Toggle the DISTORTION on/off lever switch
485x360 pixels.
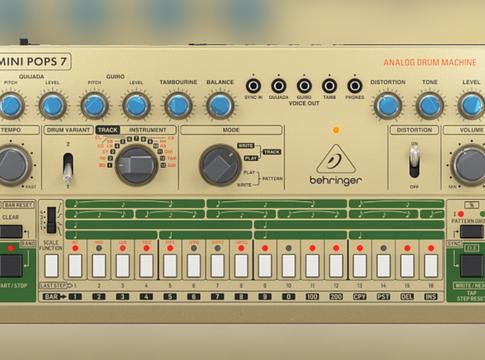tap(414, 161)
